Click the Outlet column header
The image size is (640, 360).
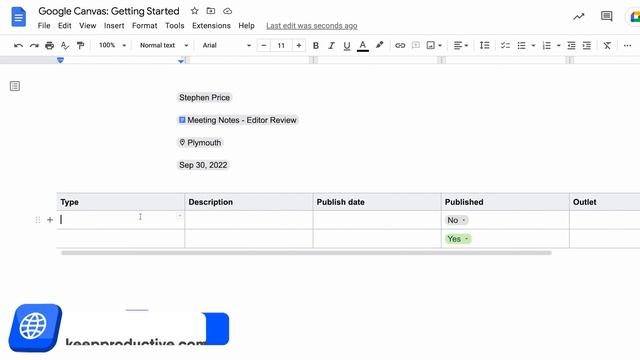(x=584, y=202)
